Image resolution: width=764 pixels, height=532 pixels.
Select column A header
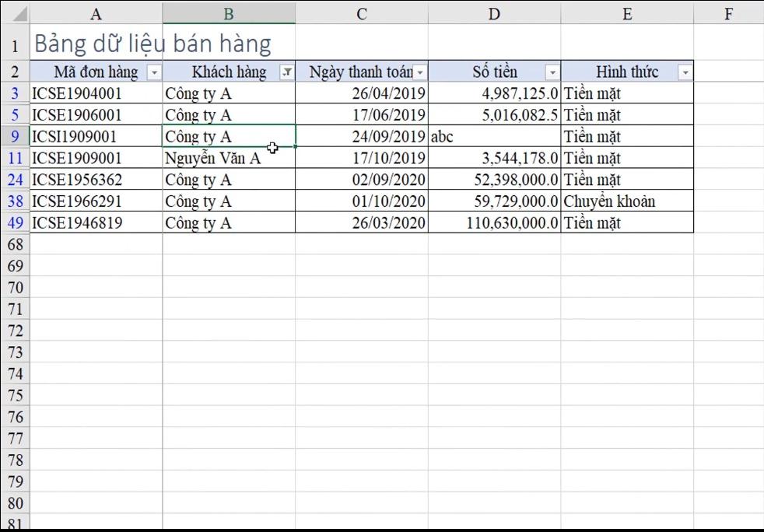(96, 12)
